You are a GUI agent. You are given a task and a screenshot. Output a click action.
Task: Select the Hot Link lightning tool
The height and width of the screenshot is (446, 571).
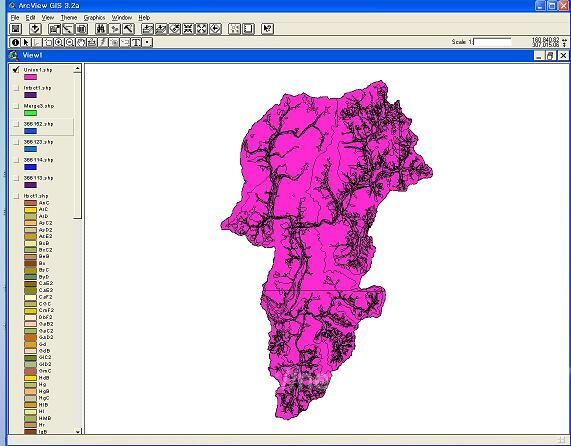[103, 42]
